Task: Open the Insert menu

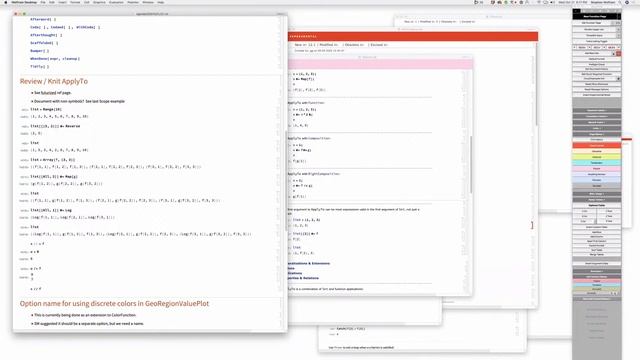Action: click(x=62, y=2)
